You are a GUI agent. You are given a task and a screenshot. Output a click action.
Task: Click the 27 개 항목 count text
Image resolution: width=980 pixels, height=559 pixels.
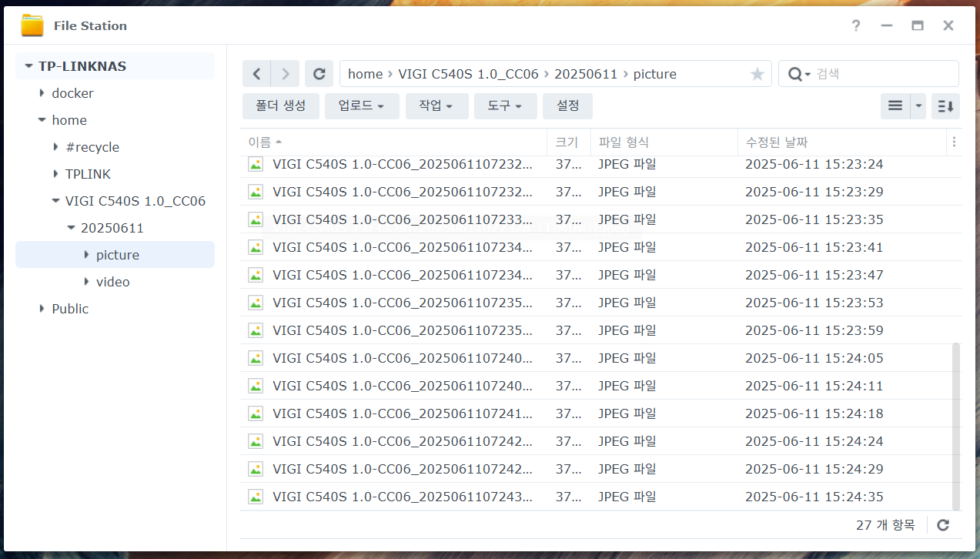(885, 525)
